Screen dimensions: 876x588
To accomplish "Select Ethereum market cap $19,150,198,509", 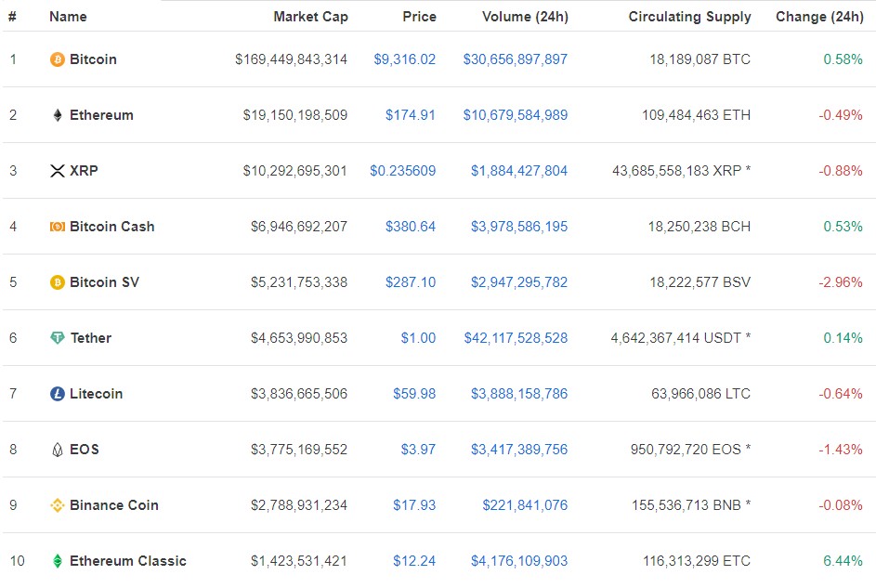I will coord(295,115).
